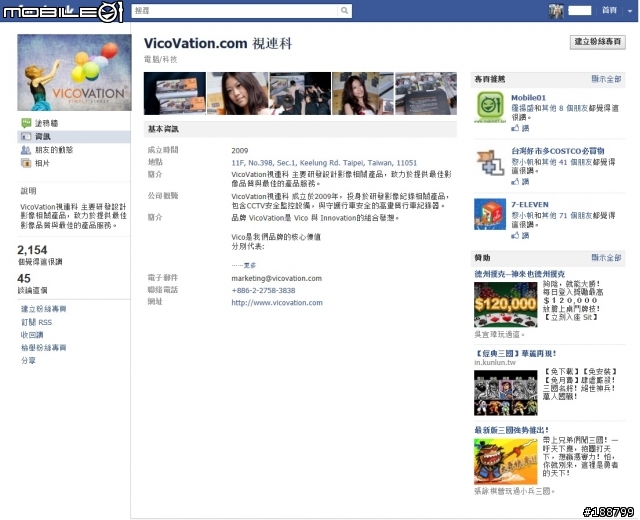The height and width of the screenshot is (520, 640).
Task: Open the 朋友的動態 friend activity tab
Action: [x=53, y=150]
